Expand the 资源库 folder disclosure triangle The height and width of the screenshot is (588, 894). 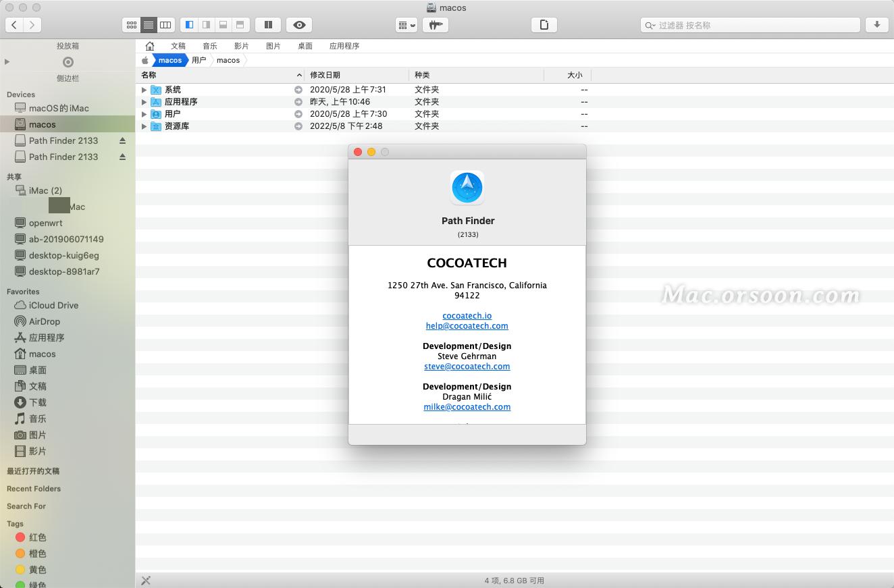(x=144, y=126)
